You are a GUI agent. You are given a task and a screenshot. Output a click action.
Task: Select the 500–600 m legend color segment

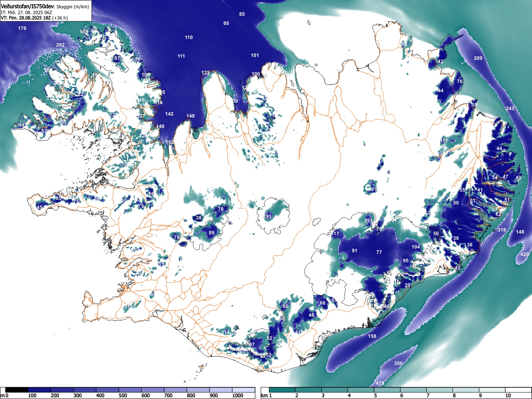point(130,390)
